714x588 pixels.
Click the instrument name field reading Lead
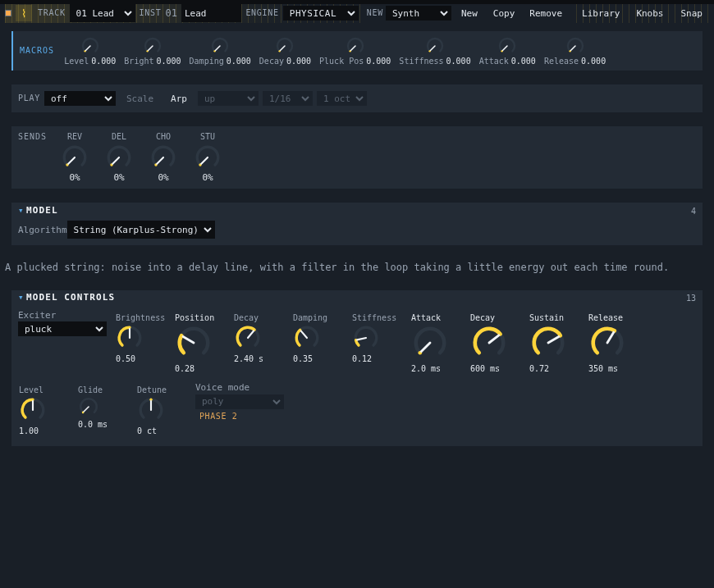point(211,13)
